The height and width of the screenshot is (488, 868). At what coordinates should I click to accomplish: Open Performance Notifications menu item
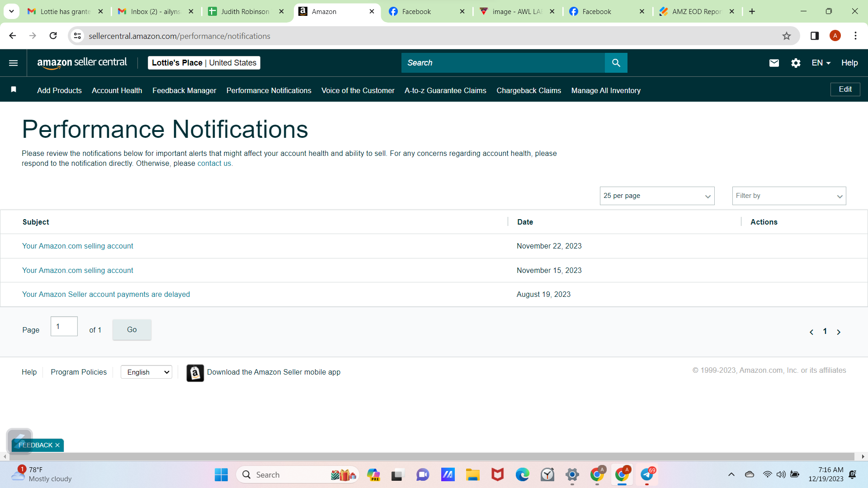(x=269, y=90)
